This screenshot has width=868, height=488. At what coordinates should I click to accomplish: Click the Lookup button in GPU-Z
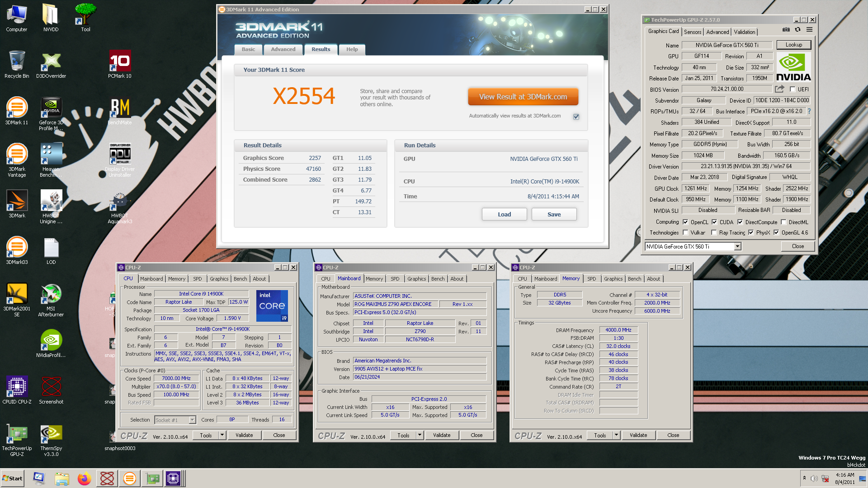[793, 45]
